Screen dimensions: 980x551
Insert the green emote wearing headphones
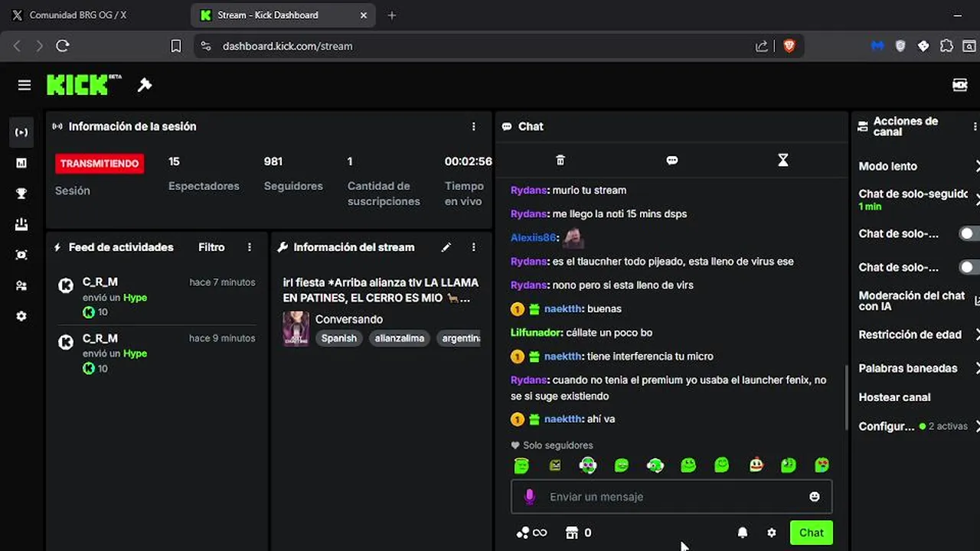click(588, 465)
